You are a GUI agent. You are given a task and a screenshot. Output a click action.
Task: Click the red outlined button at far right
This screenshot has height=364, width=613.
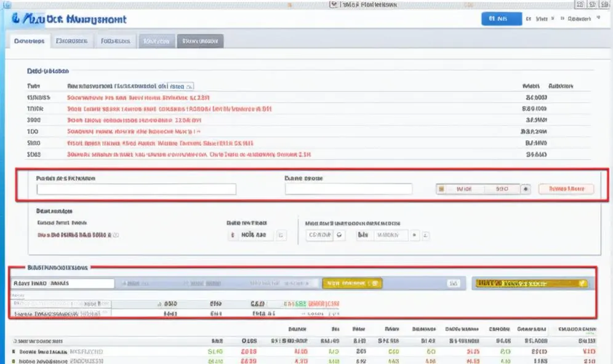tap(566, 189)
